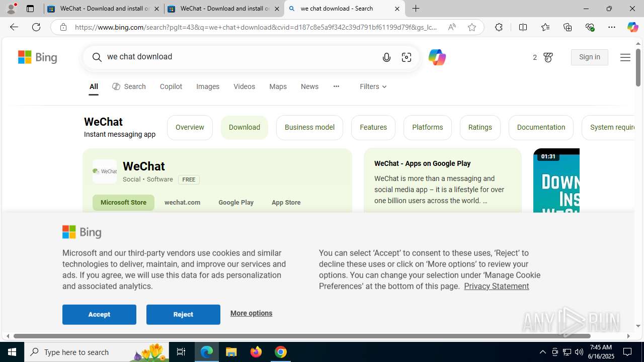This screenshot has height=362, width=644.
Task: Add this page to favorites star
Action: pos(471,27)
